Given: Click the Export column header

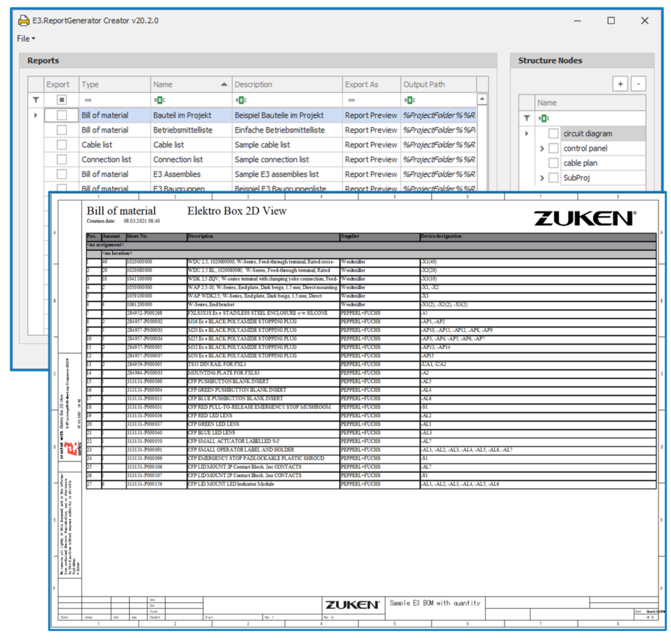Looking at the screenshot, I should coord(62,85).
